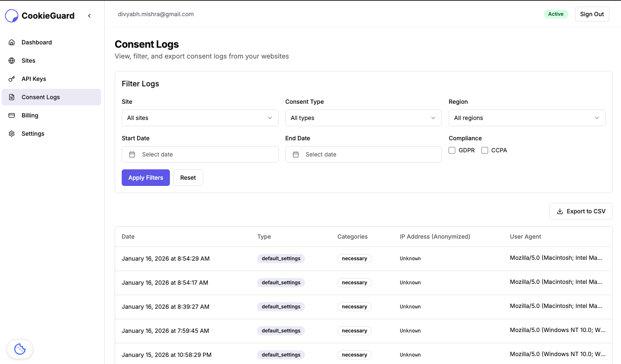Image resolution: width=621 pixels, height=364 pixels.
Task: Check the CCPA compliance option
Action: [485, 150]
